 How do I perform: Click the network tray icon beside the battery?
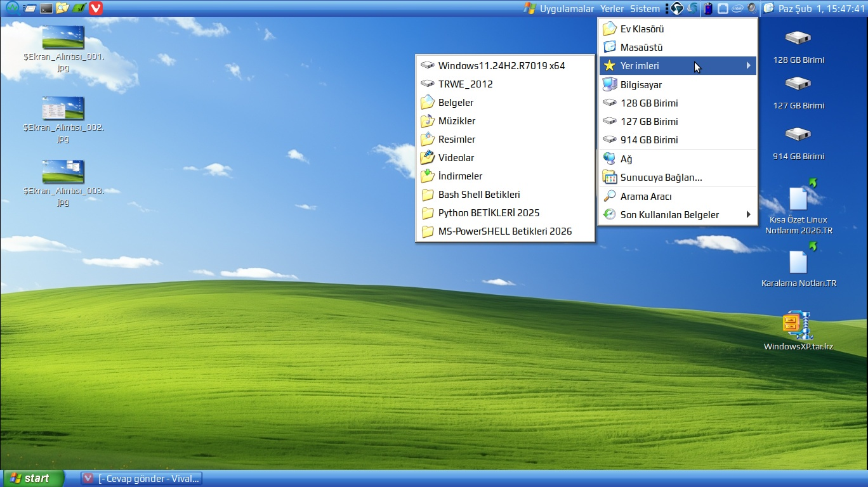pyautogui.click(x=723, y=8)
